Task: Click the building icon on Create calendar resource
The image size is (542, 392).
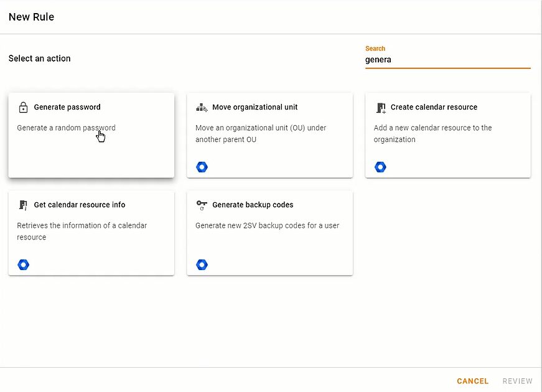Action: (381, 108)
